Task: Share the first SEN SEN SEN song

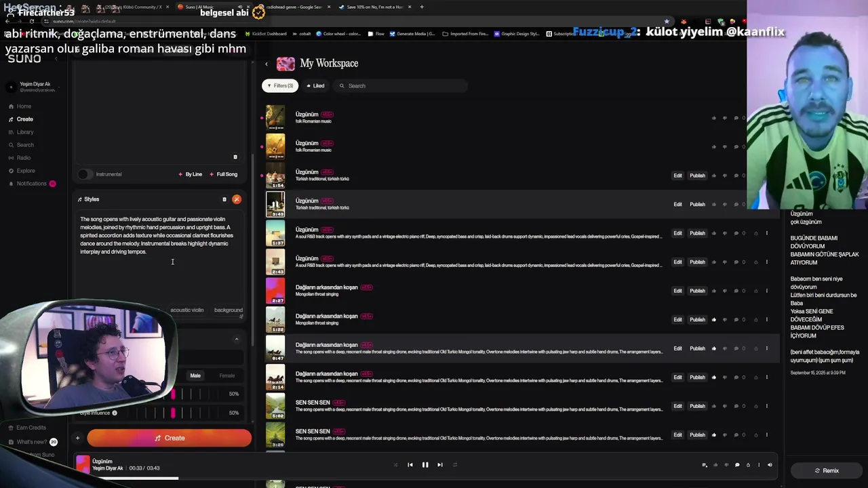Action: point(756,406)
